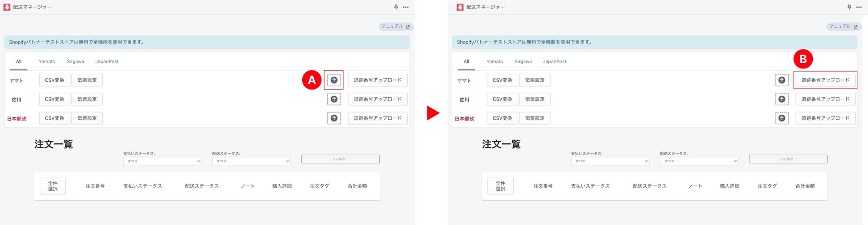Click 佐川 row CSV変換 button, right screenshot
The width and height of the screenshot is (868, 225).
(503, 99)
